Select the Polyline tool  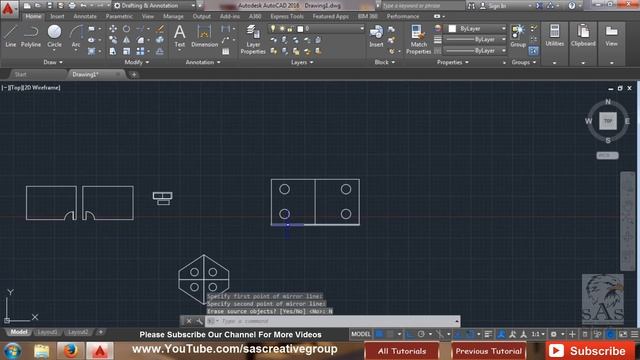31,36
